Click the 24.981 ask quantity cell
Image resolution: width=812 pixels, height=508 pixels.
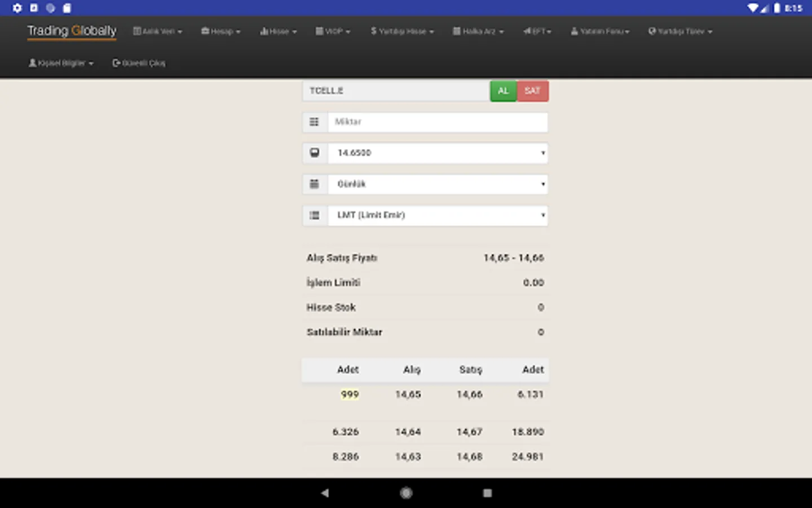pyautogui.click(x=528, y=457)
